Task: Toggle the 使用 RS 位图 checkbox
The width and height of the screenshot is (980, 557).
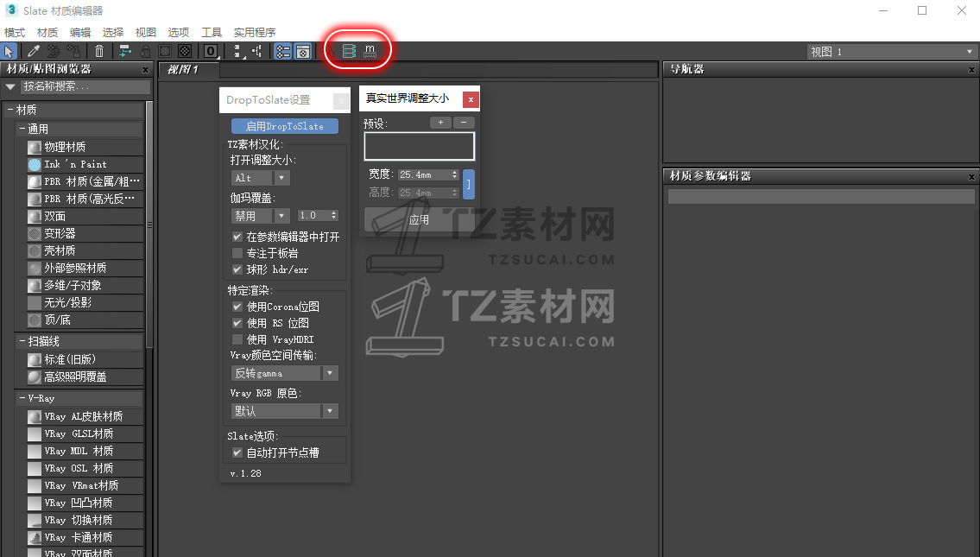Action: pyautogui.click(x=237, y=323)
